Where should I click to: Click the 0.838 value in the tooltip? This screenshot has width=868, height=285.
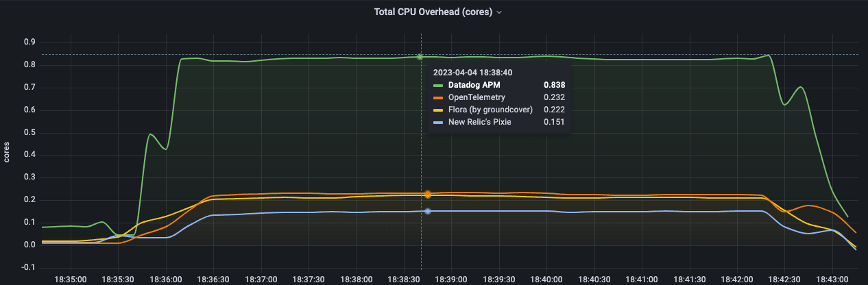[554, 85]
